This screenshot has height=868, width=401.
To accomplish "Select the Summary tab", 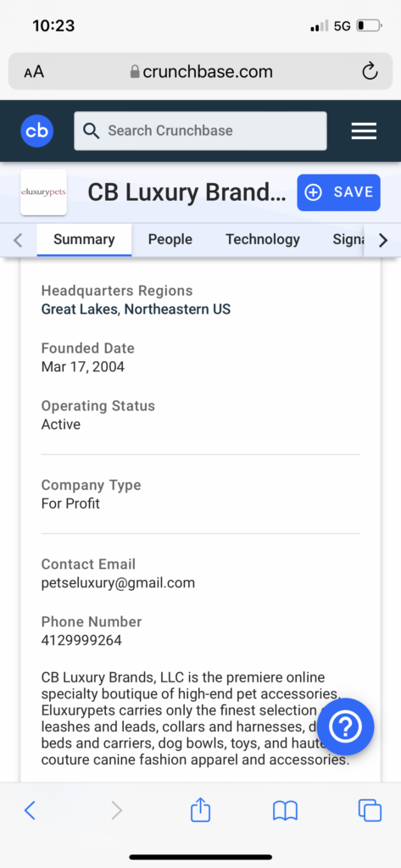I will (84, 240).
